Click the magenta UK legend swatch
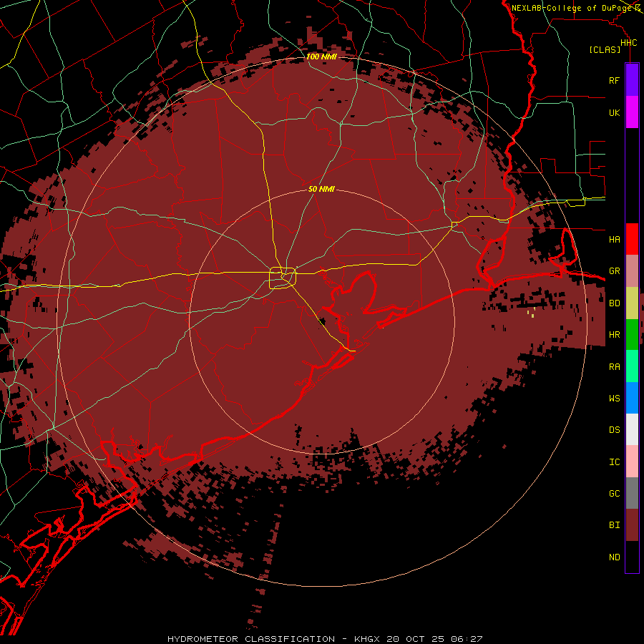Image resolution: width=644 pixels, height=644 pixels. [632, 112]
